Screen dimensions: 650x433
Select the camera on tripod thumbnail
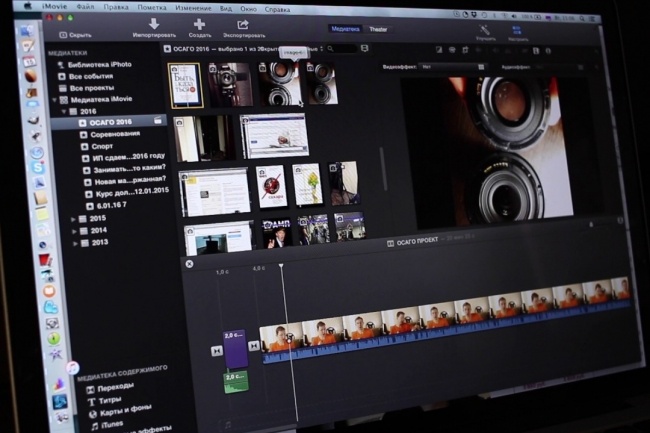[x=230, y=85]
